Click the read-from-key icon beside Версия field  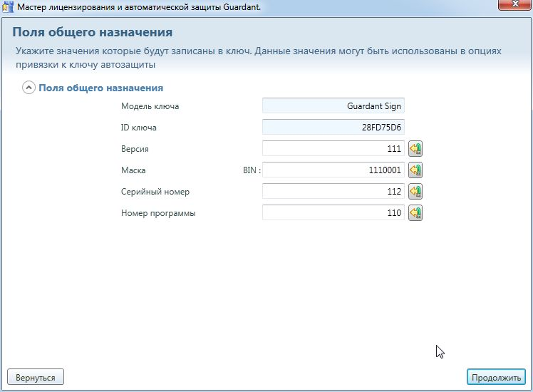point(415,149)
